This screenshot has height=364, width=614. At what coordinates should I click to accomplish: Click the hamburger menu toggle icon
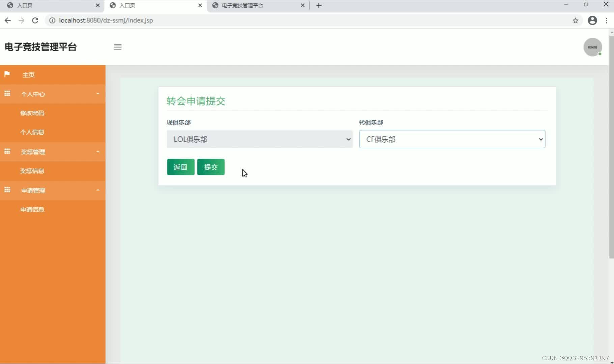tap(118, 47)
